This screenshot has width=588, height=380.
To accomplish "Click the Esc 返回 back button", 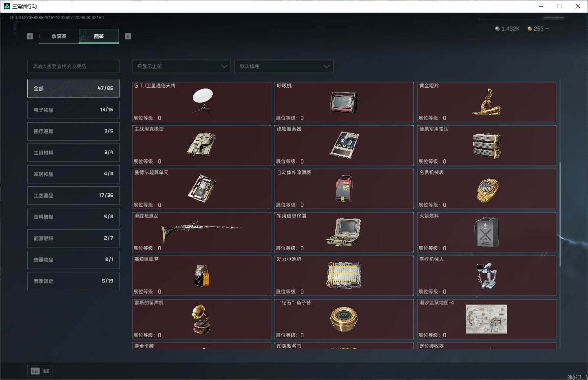I will tap(40, 371).
